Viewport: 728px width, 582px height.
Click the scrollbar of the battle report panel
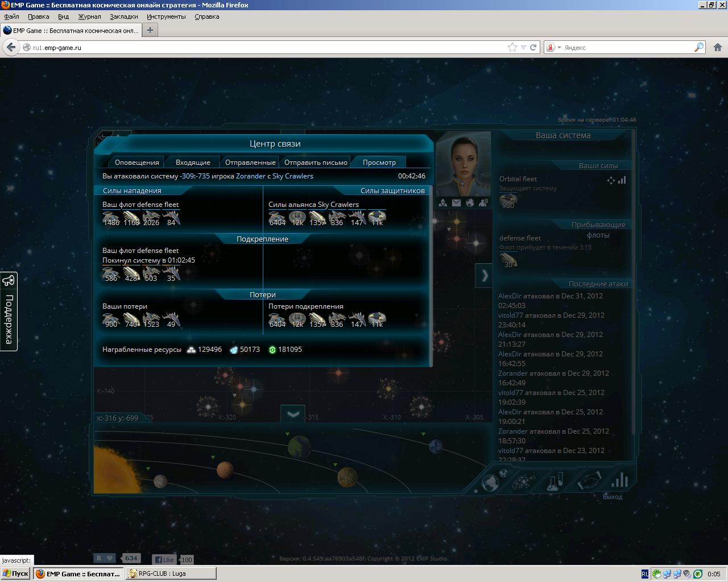coord(432,276)
